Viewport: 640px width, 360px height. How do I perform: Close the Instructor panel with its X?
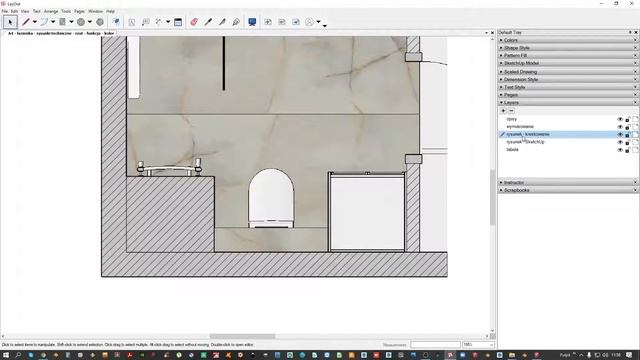coord(636,182)
